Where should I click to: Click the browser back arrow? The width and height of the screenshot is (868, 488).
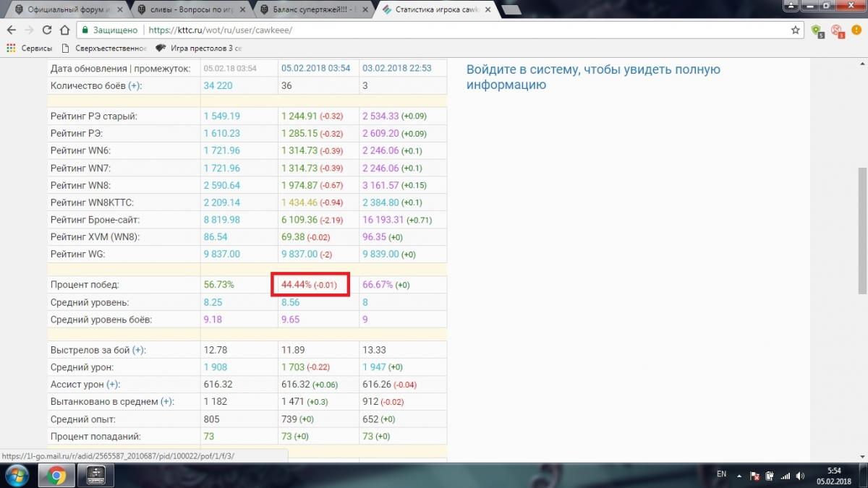[11, 30]
